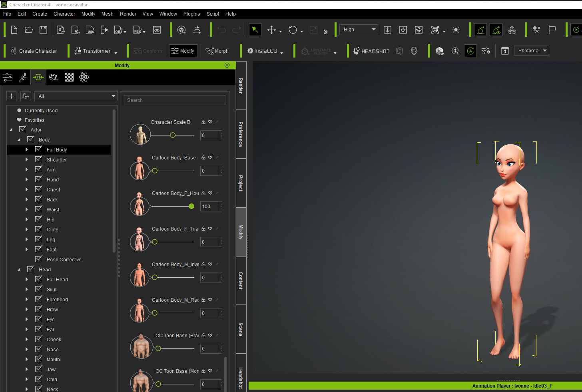The image size is (582, 392).
Task: Open the High quality dropdown
Action: click(359, 30)
